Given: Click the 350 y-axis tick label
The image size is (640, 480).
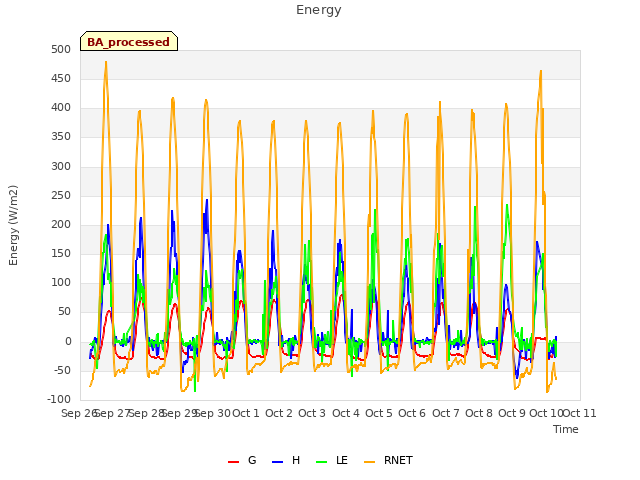Looking at the screenshot, I should click(x=61, y=137).
